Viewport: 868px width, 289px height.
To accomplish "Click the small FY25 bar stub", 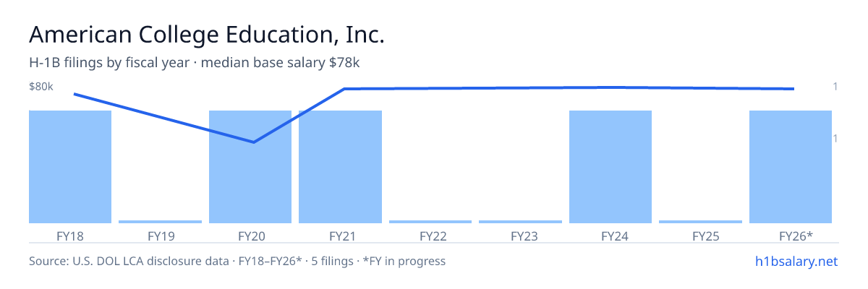I will coord(700,222).
